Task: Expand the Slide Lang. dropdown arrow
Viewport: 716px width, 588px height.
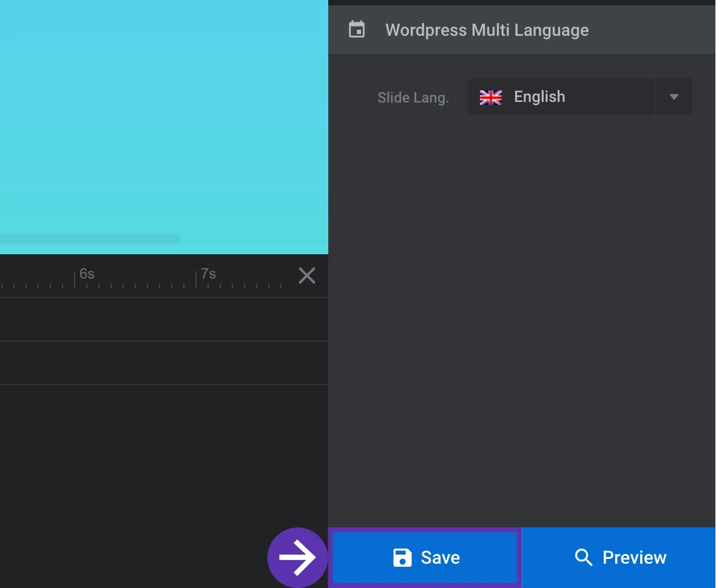Action: [x=674, y=97]
